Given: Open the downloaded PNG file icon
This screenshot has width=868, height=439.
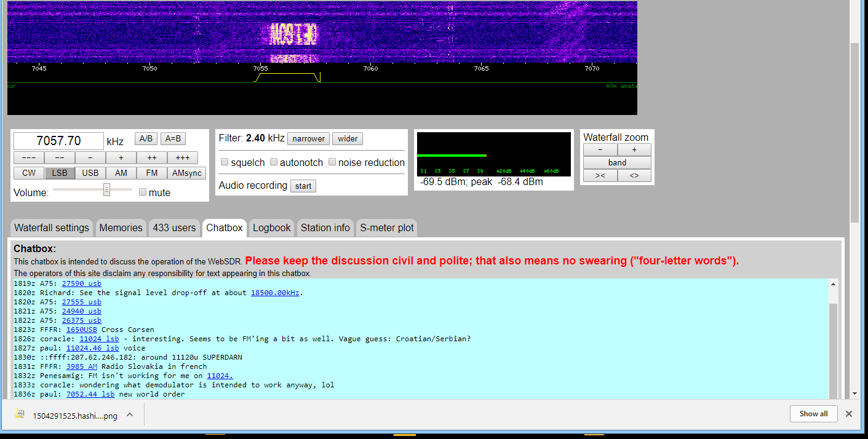Looking at the screenshot, I should 20,414.
